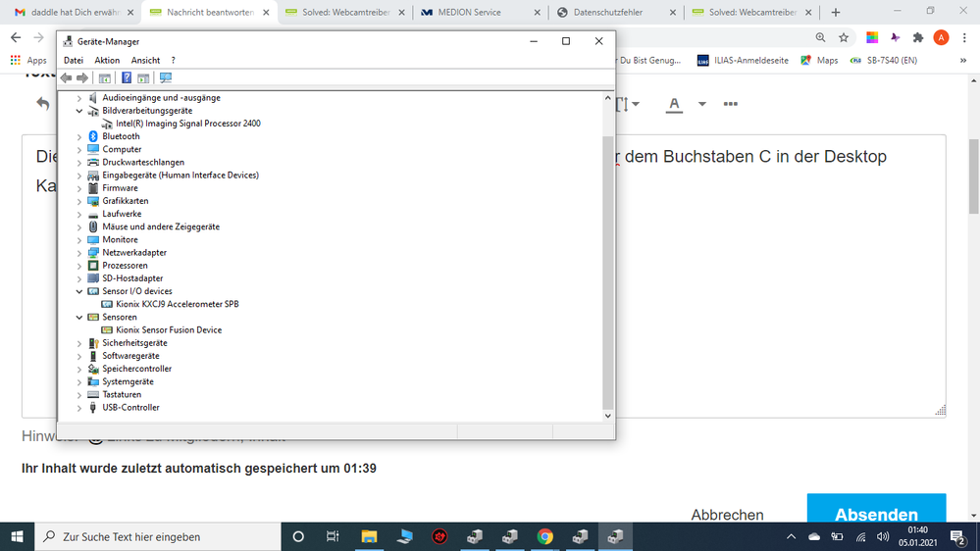Click the Abbrechen link

click(x=727, y=515)
